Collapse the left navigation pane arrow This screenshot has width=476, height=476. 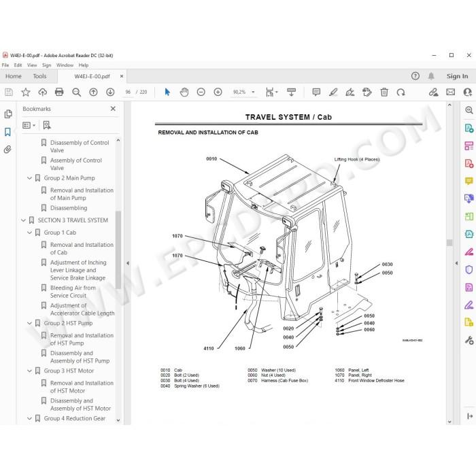128,263
